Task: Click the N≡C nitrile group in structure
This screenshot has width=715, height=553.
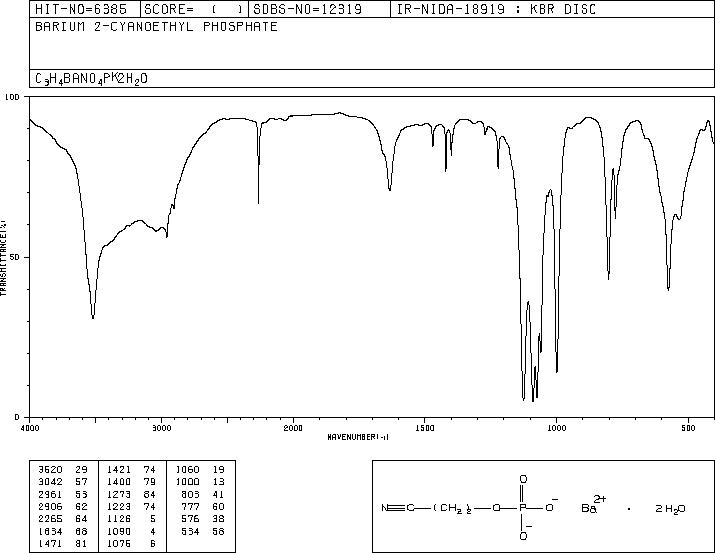Action: (398, 508)
